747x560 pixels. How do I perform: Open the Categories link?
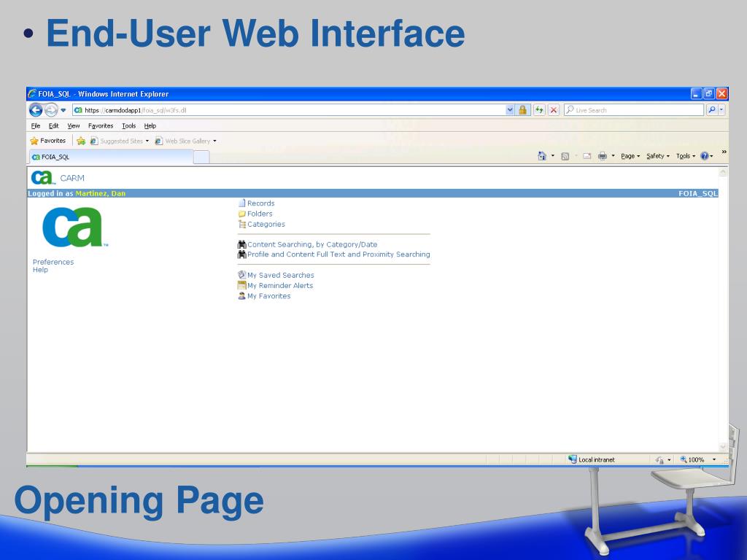[266, 225]
